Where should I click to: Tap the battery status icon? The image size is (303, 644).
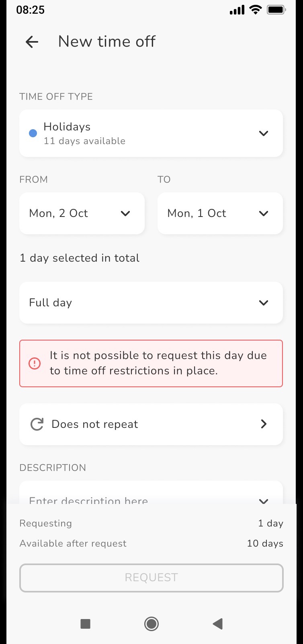276,10
